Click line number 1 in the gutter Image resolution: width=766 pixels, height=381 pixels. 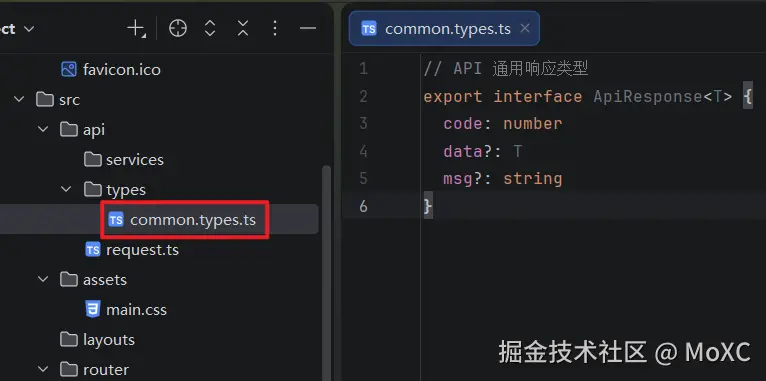tap(363, 68)
